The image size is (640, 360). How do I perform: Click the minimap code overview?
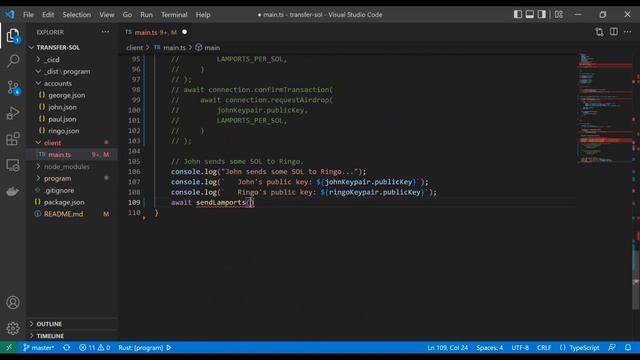pos(605,108)
